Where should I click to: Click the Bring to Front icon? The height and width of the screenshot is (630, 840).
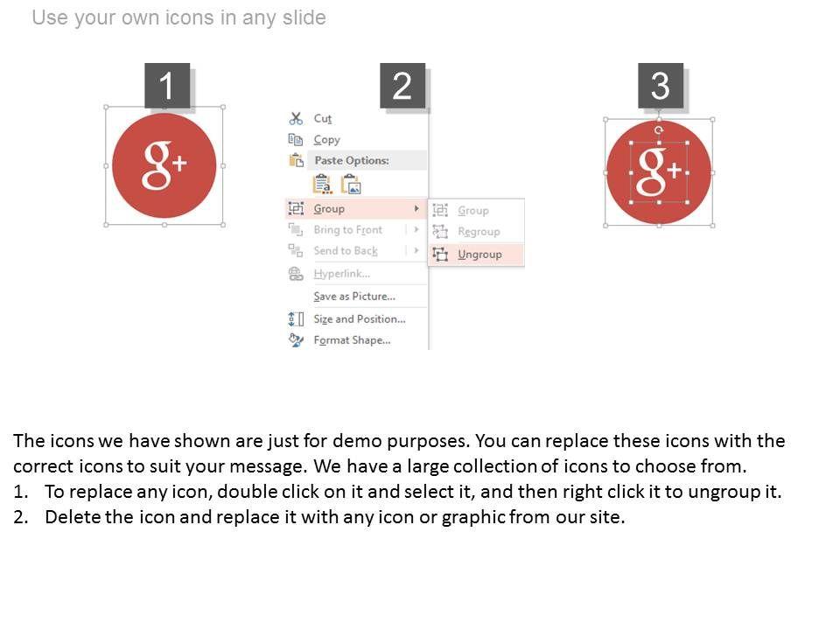[x=296, y=229]
